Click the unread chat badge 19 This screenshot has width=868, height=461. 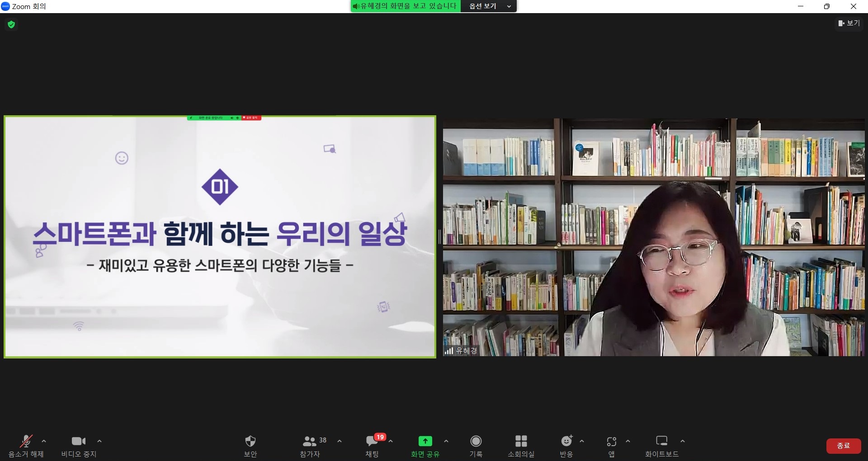tap(380, 437)
